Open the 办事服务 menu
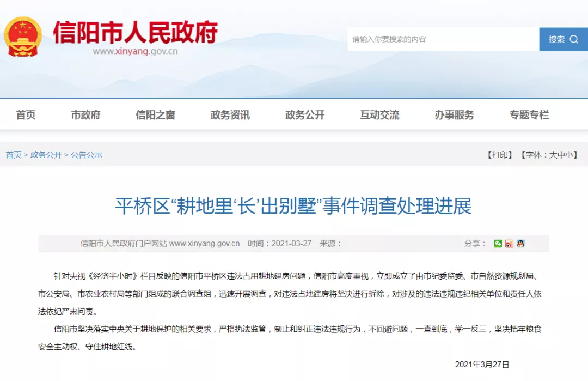This screenshot has height=381, width=588. click(x=454, y=115)
